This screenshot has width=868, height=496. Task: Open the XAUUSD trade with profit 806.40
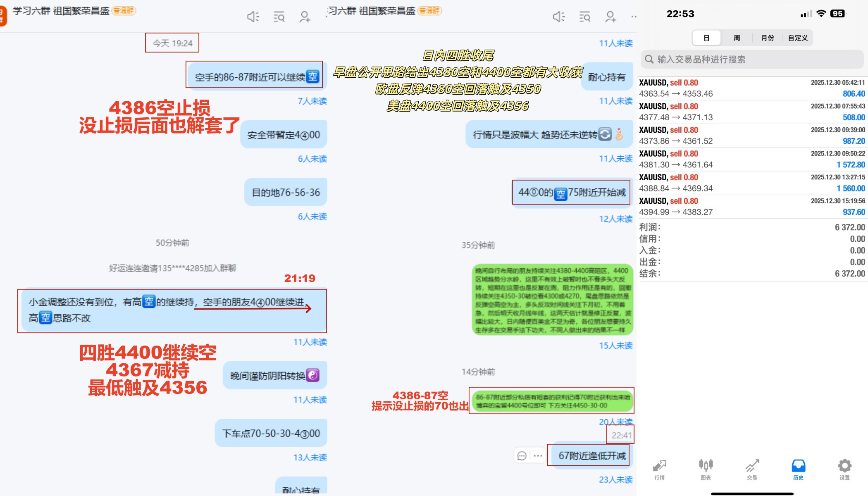[752, 88]
